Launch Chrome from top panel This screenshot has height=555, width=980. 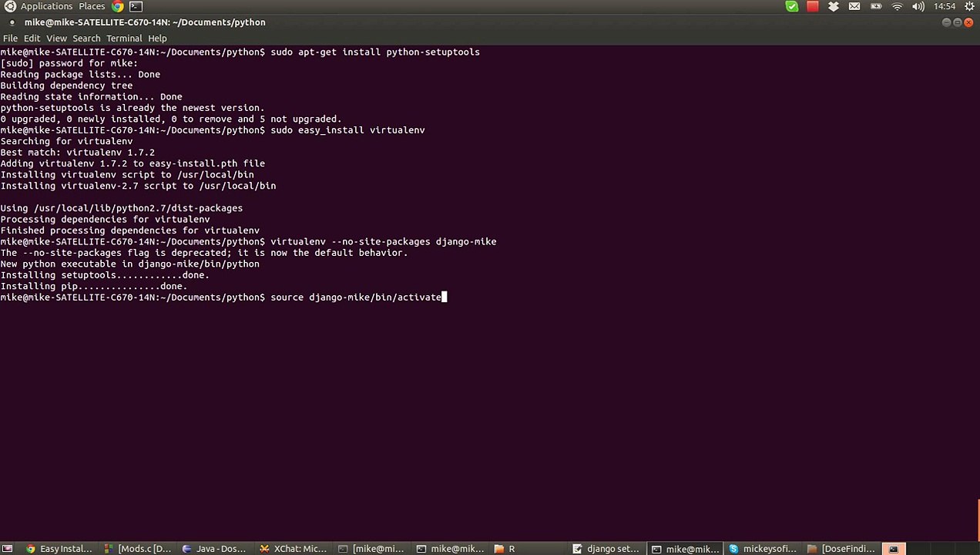click(117, 6)
